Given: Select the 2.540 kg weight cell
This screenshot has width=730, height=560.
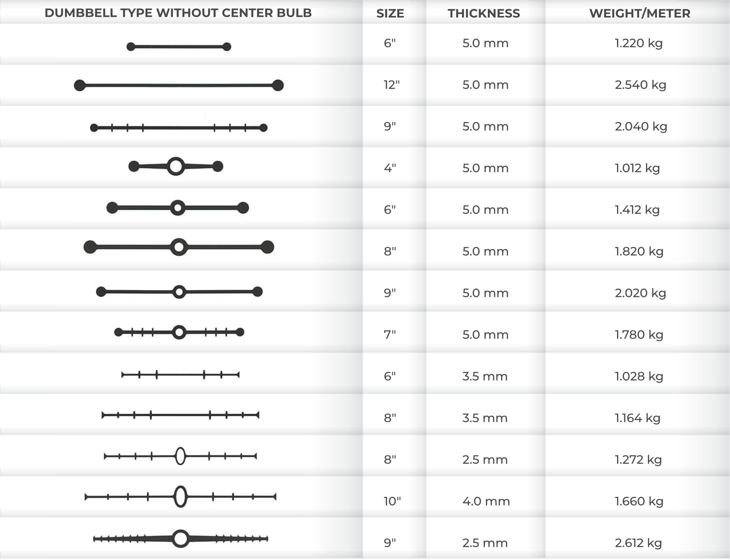Looking at the screenshot, I should [x=640, y=85].
